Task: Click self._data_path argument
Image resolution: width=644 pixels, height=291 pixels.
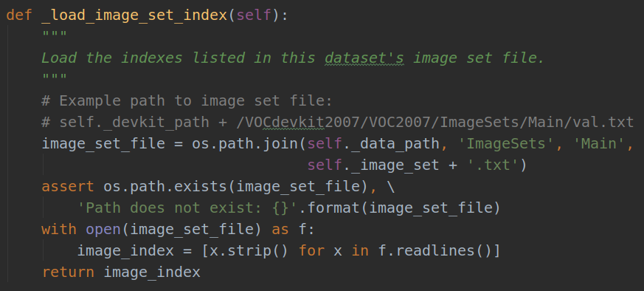Action: 373,143
